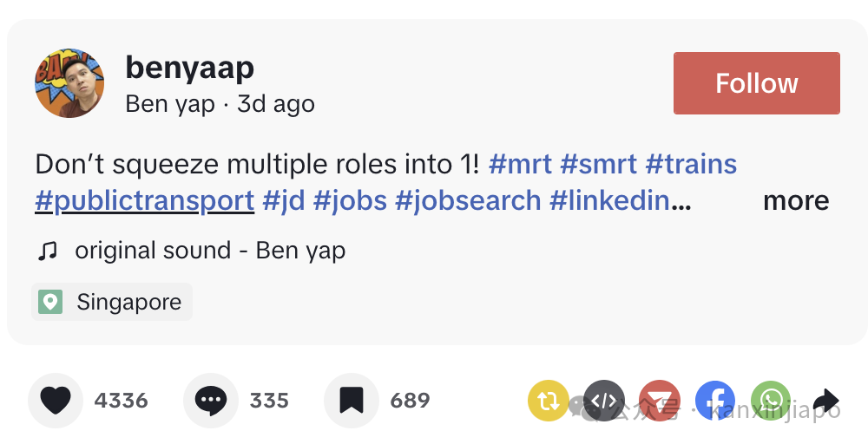The height and width of the screenshot is (444, 868).
Task: Browse the #trains hashtag
Action: coord(691,164)
